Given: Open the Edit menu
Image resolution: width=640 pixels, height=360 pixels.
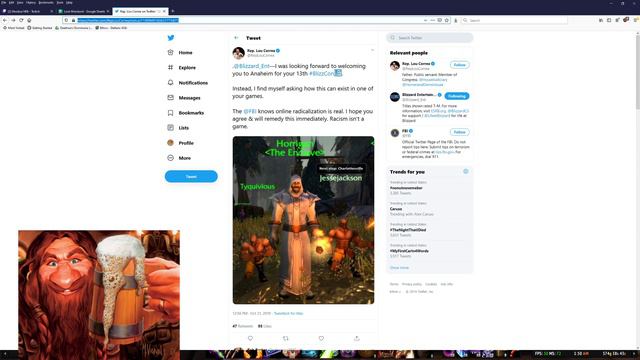Looking at the screenshot, I should pyautogui.click(x=11, y=2).
